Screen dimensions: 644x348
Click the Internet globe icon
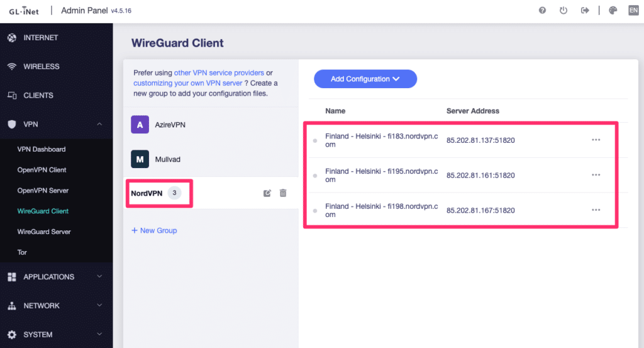pyautogui.click(x=12, y=38)
